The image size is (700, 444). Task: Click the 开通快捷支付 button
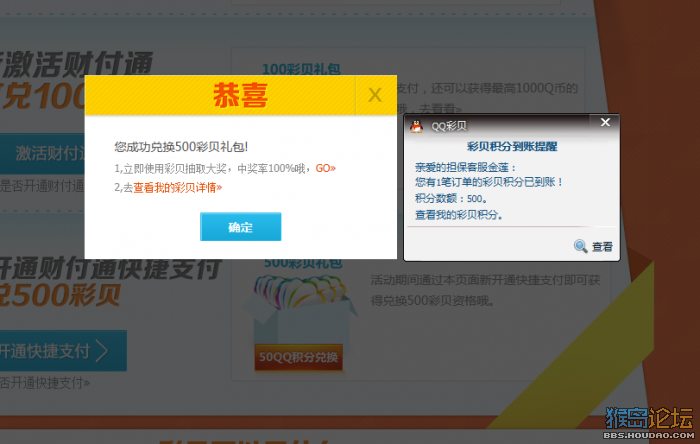(63, 351)
